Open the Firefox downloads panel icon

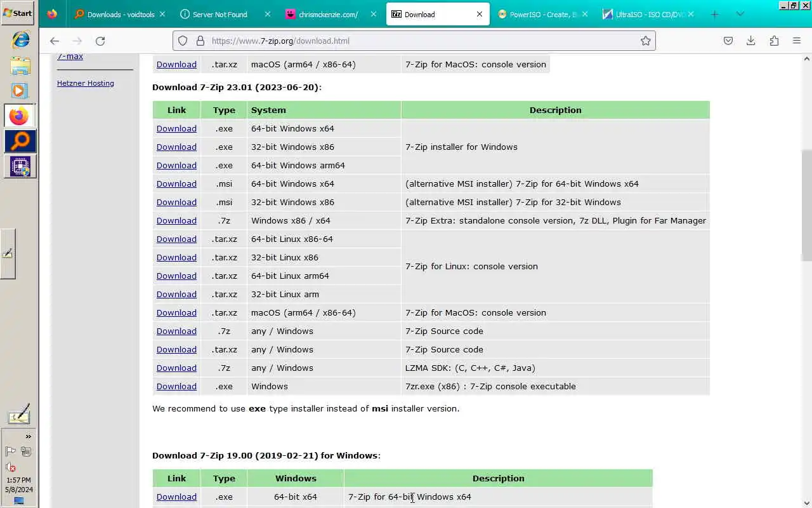751,41
